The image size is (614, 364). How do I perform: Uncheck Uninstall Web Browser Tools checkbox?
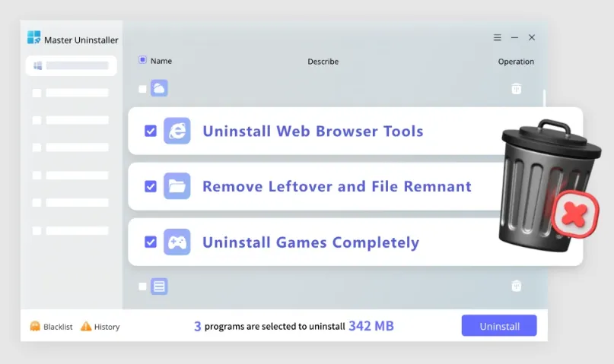[x=151, y=131]
